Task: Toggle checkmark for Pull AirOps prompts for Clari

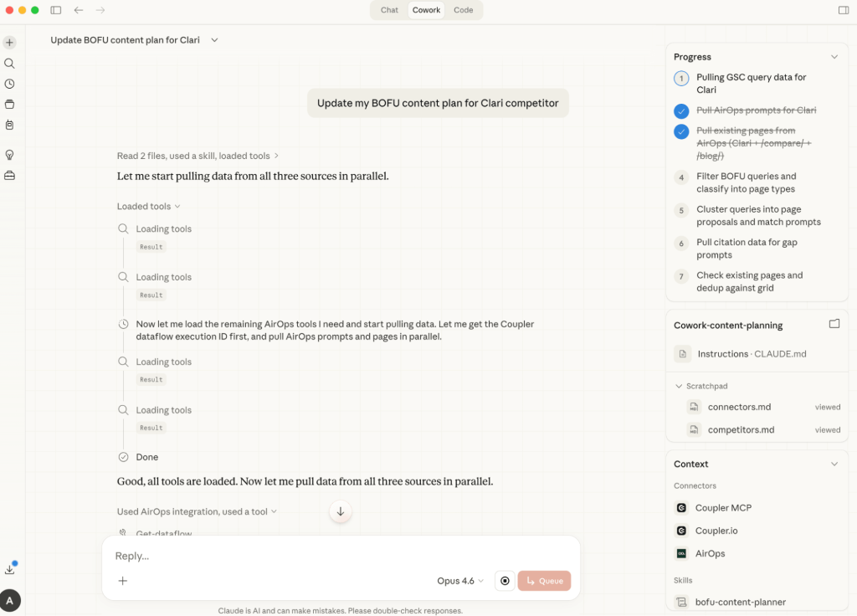Action: point(681,110)
